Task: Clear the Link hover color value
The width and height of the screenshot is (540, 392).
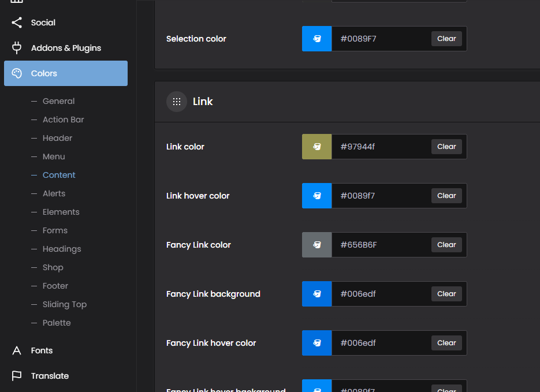Action: coord(446,196)
